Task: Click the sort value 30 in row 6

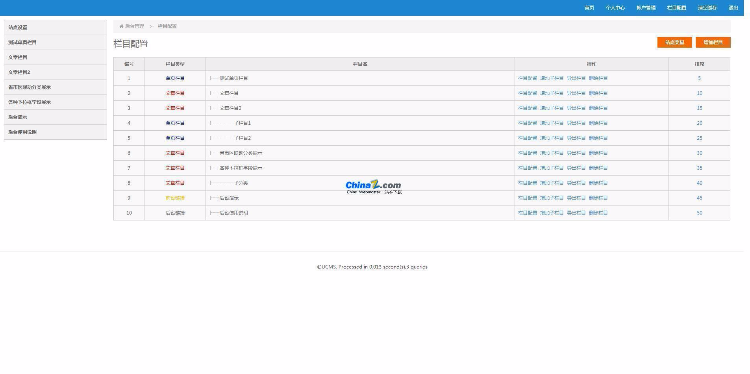Action: tap(699, 153)
